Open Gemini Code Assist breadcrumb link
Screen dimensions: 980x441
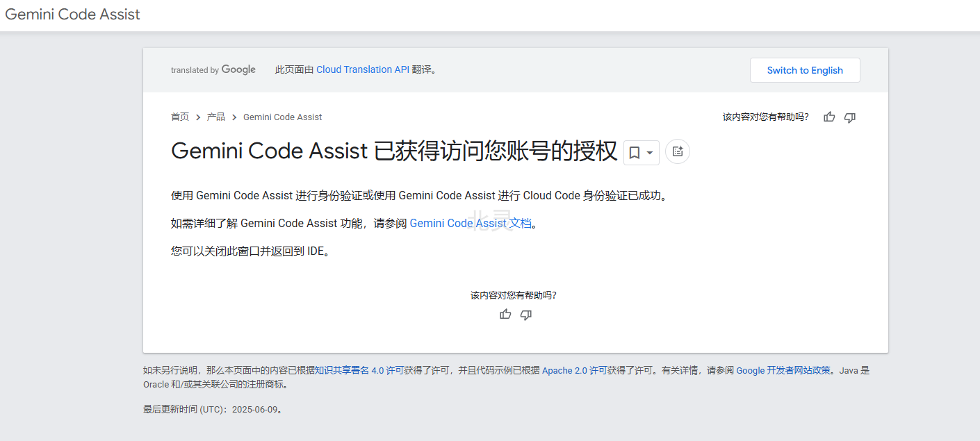point(283,117)
